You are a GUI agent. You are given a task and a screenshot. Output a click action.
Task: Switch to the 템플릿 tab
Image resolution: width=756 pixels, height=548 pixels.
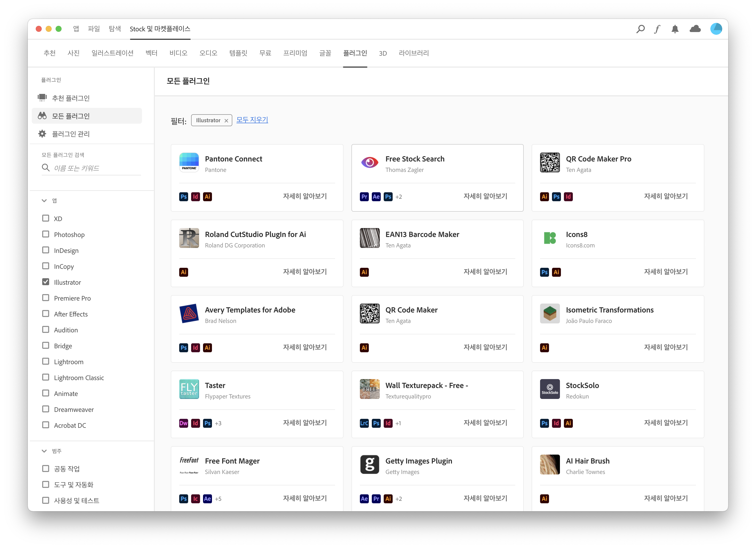(238, 53)
